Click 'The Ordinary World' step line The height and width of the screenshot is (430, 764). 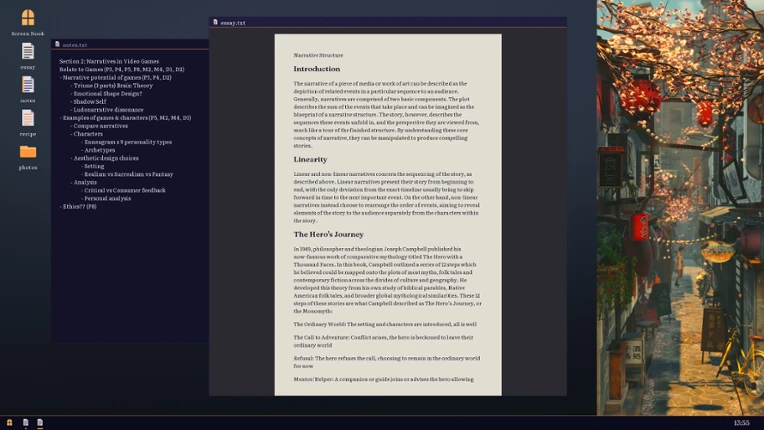click(385, 324)
